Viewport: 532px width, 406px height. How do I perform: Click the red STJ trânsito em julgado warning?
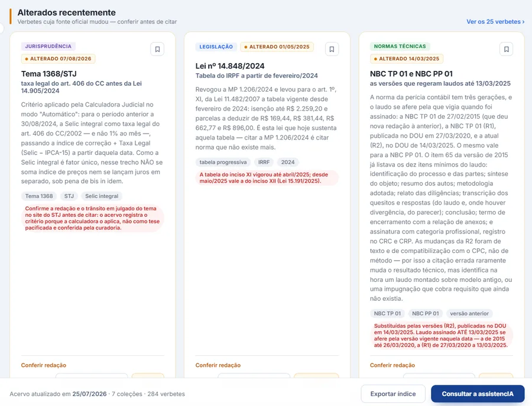coord(93,218)
